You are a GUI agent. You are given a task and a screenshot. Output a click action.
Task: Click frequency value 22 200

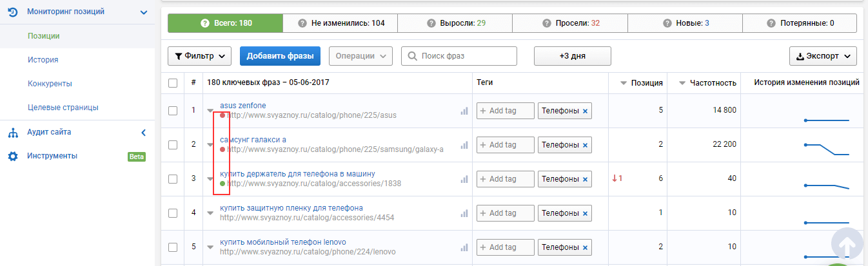tap(724, 145)
